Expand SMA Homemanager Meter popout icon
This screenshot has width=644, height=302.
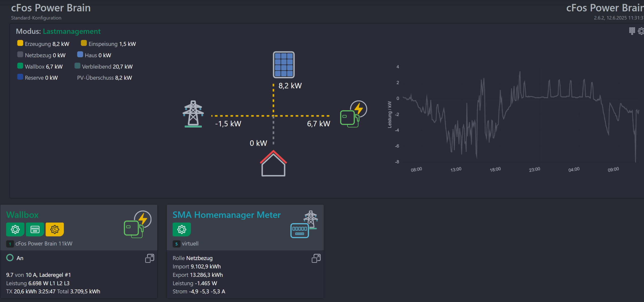click(x=316, y=258)
